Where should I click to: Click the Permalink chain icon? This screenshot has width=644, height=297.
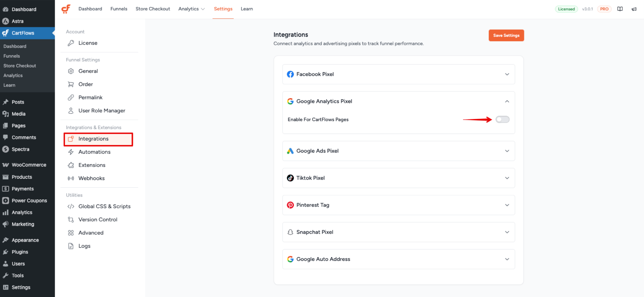coord(71,98)
